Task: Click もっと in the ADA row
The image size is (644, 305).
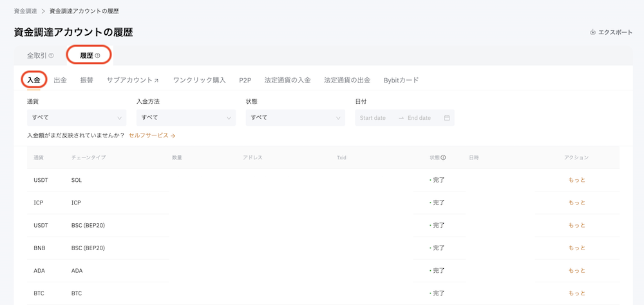Action: 576,270
